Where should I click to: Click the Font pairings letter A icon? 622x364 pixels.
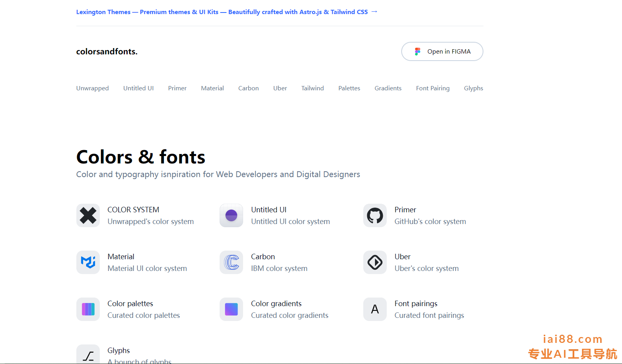click(375, 309)
